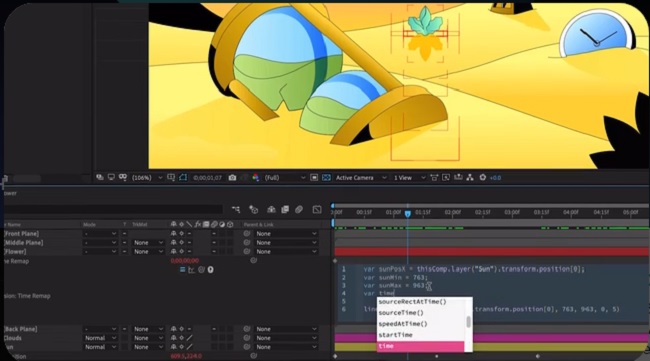Open the resolution (Full) dropdown
650x361 pixels.
pos(284,177)
